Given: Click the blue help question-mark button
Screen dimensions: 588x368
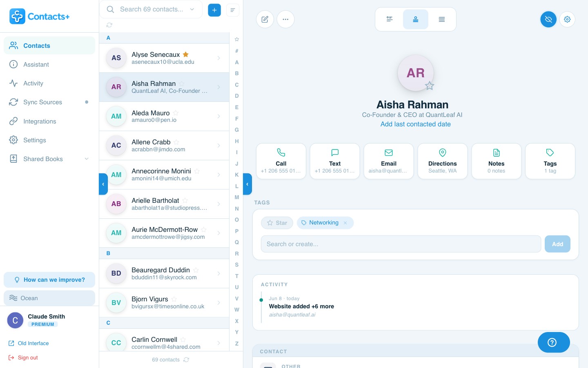Looking at the screenshot, I should coord(554,342).
